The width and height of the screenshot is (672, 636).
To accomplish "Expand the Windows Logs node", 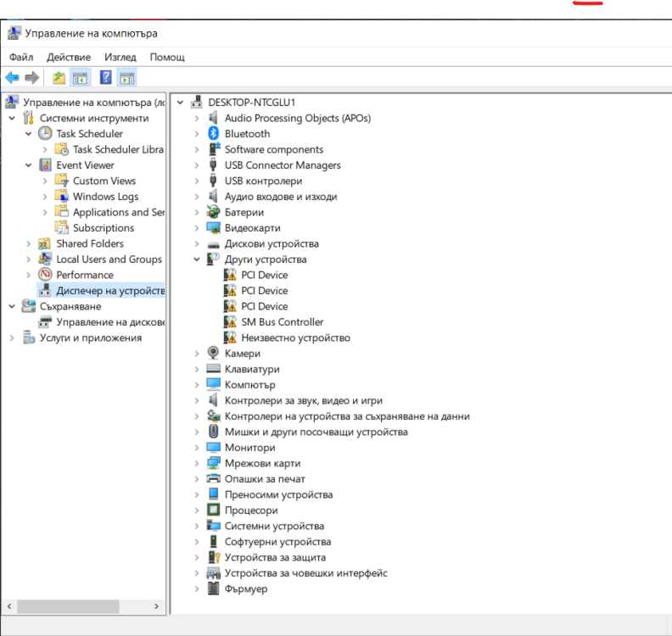I will (x=45, y=197).
